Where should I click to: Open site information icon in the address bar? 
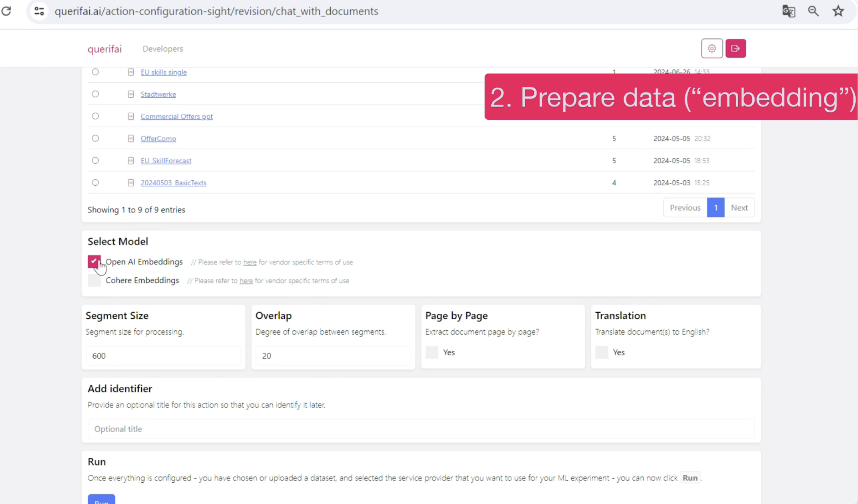pyautogui.click(x=39, y=11)
